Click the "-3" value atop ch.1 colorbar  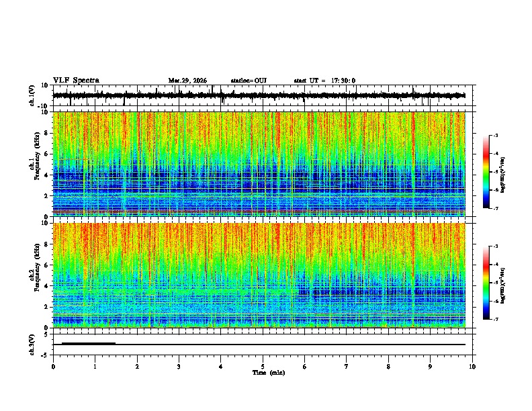[495, 135]
